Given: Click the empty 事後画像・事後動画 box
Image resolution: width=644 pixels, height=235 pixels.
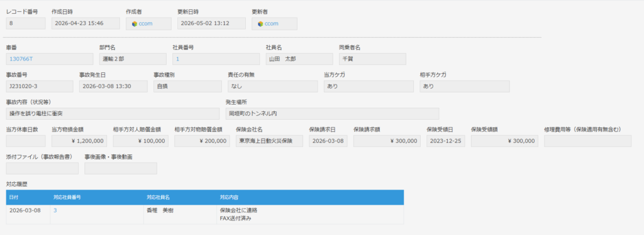Looking at the screenshot, I should (121, 168).
